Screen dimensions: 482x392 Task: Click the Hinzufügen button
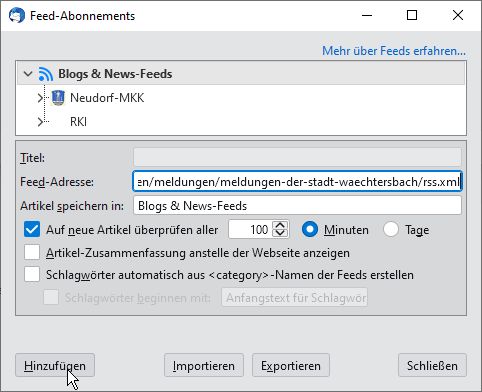tap(55, 366)
